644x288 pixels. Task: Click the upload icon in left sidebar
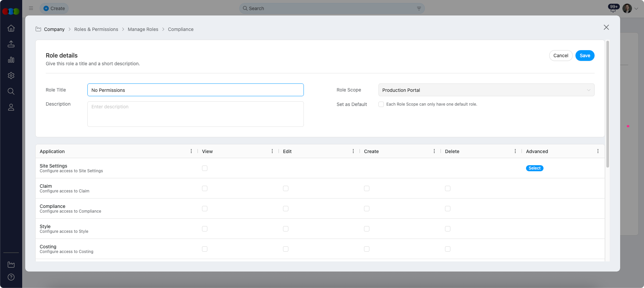[11, 44]
